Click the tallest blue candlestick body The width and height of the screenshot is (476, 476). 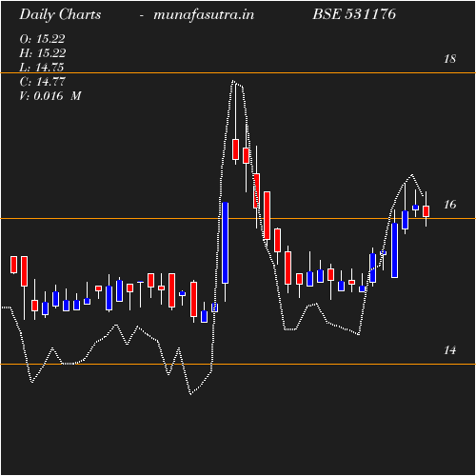(225, 243)
